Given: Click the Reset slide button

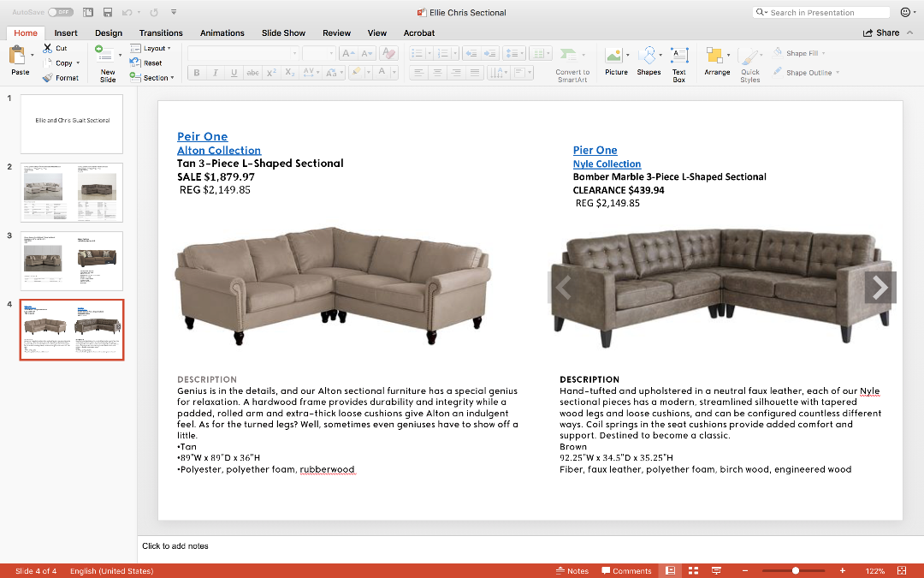Looking at the screenshot, I should coord(145,63).
